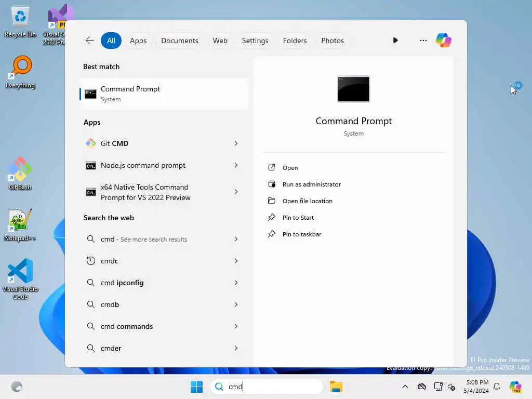
Task: Click the Git CMD app icon
Action: 90,143
